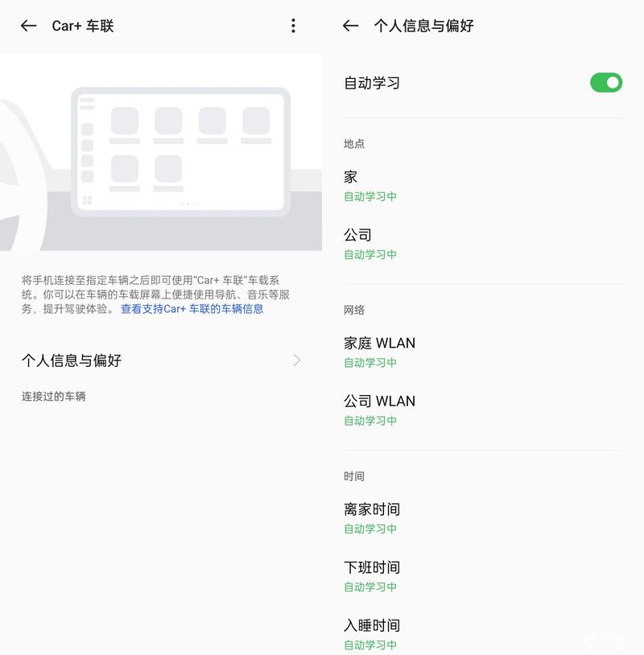The width and height of the screenshot is (644, 655).
Task: Open the 家庭 WLAN setting
Action: 483,352
